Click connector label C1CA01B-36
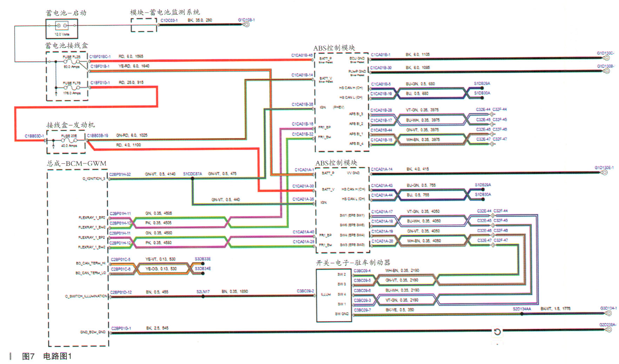This screenshot has height=364, width=619. point(302,105)
